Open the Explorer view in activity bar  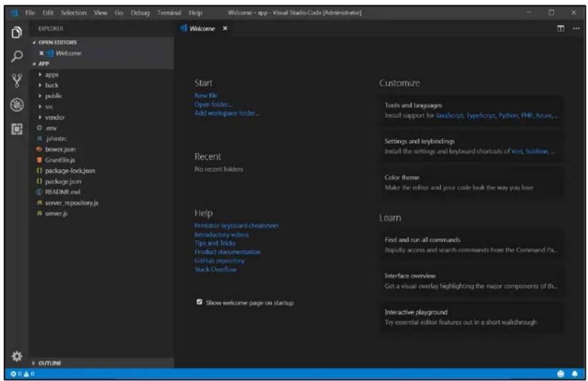(x=17, y=33)
